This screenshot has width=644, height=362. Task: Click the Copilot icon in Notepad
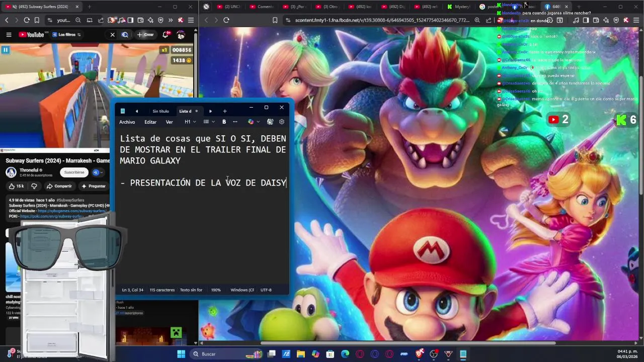pos(251,122)
